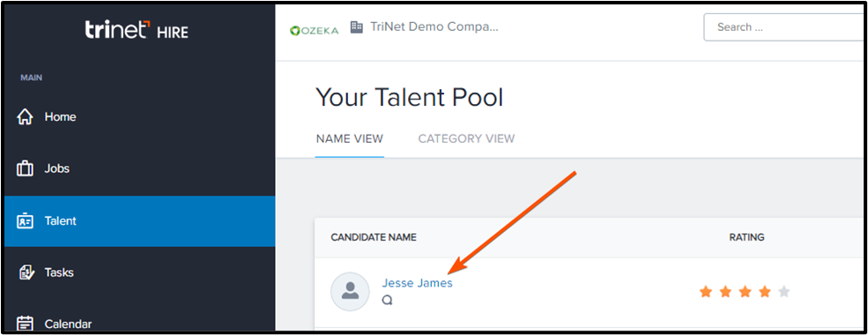Sort by Rating column header

pos(746,237)
